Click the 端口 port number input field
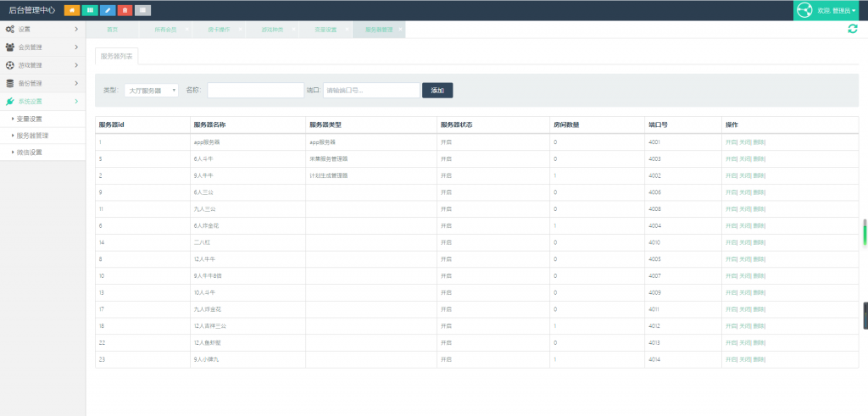Image resolution: width=868 pixels, height=416 pixels. (x=371, y=91)
